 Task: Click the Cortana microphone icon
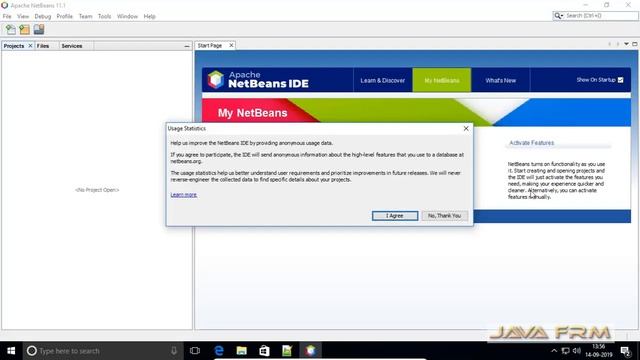point(174,351)
